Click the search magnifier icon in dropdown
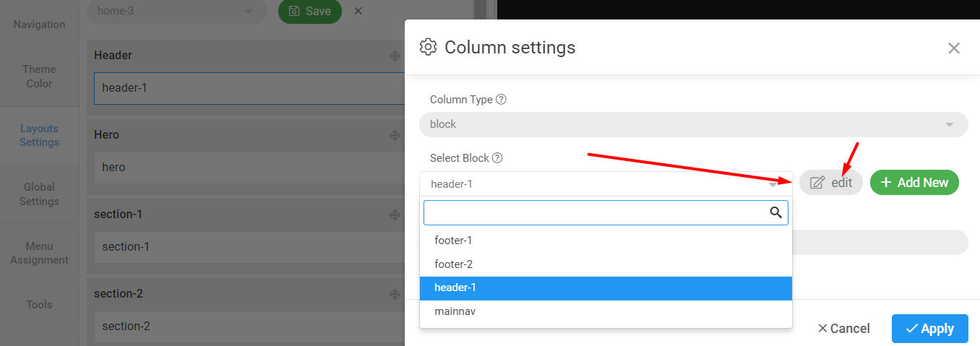 tap(776, 212)
